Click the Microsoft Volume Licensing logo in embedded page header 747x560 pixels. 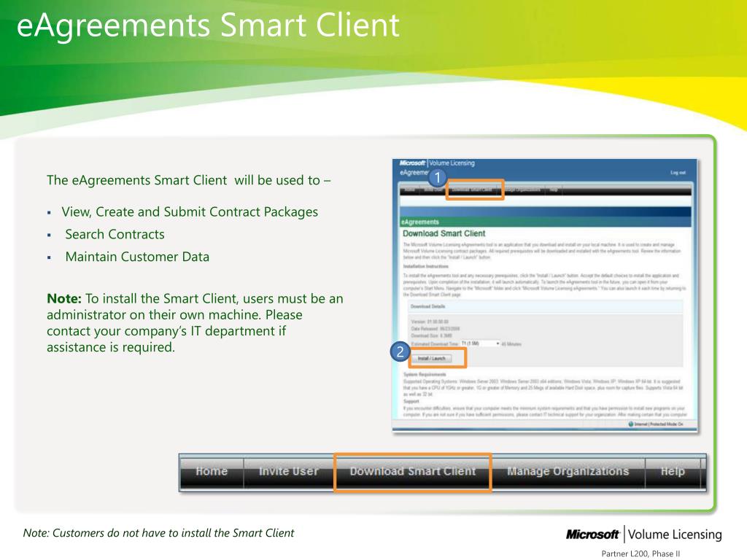click(x=437, y=163)
